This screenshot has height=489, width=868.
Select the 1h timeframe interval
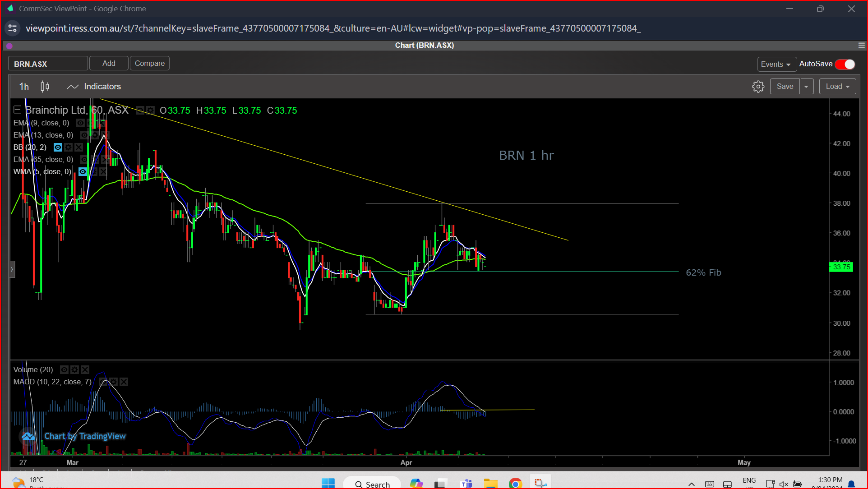pyautogui.click(x=24, y=86)
